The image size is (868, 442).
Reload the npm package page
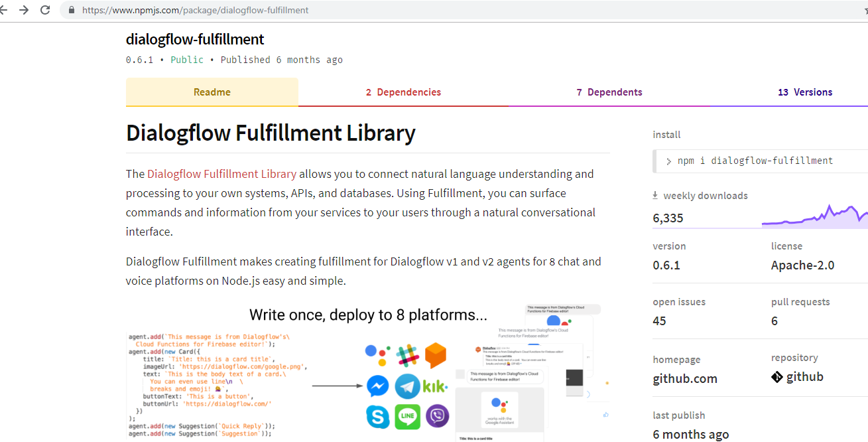click(45, 10)
